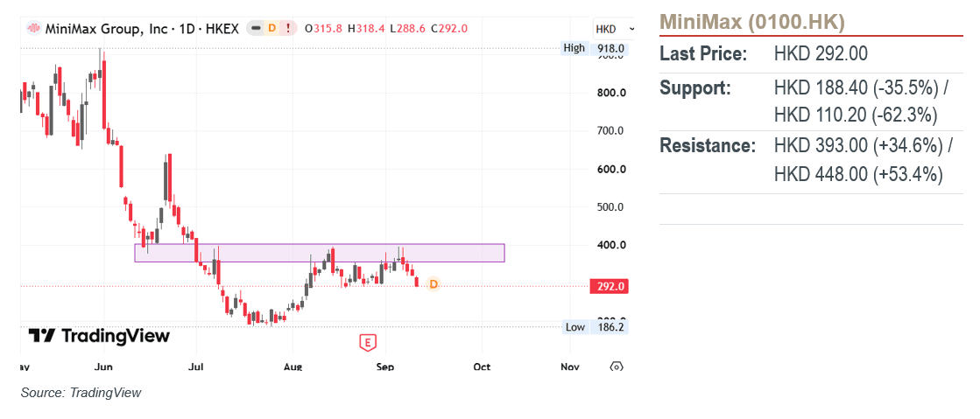Click the HKD 393.00 (+34.6%) resistance value

coord(858,146)
